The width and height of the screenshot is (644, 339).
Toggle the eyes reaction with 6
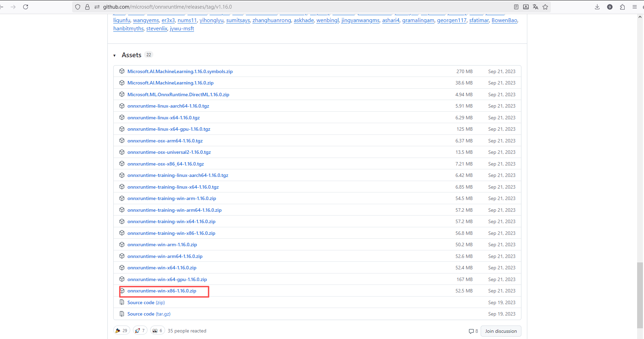[x=157, y=330]
